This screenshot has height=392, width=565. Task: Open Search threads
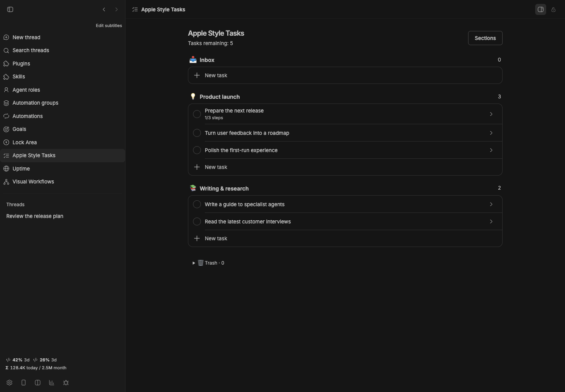63,50
